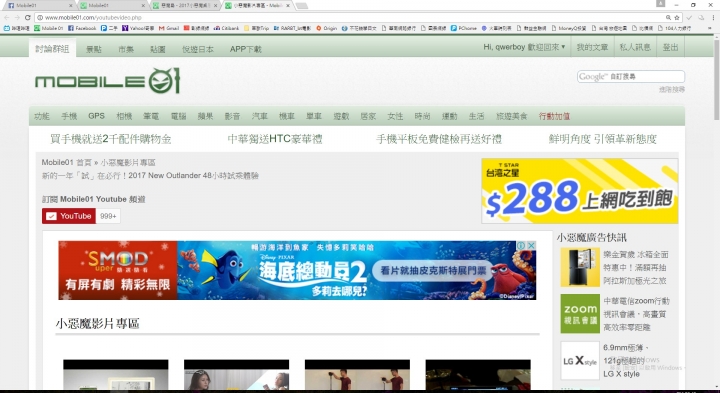Open 我的文章 in the top bar
This screenshot has width=720, height=393.
(592, 47)
